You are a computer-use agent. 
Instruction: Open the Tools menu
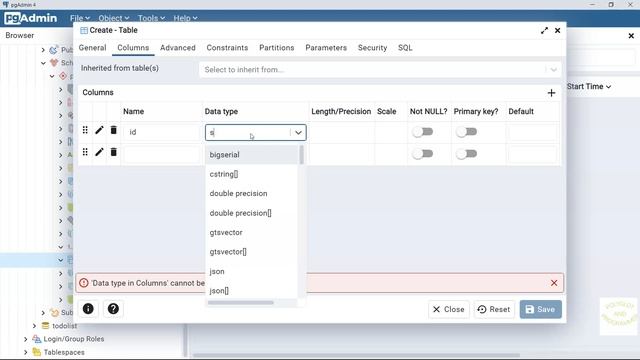tap(151, 18)
